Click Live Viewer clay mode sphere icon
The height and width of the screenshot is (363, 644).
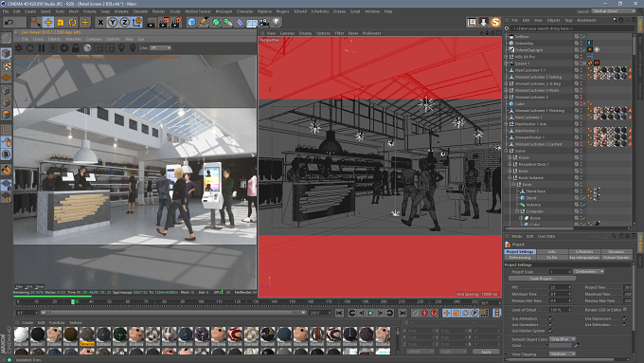[x=87, y=48]
